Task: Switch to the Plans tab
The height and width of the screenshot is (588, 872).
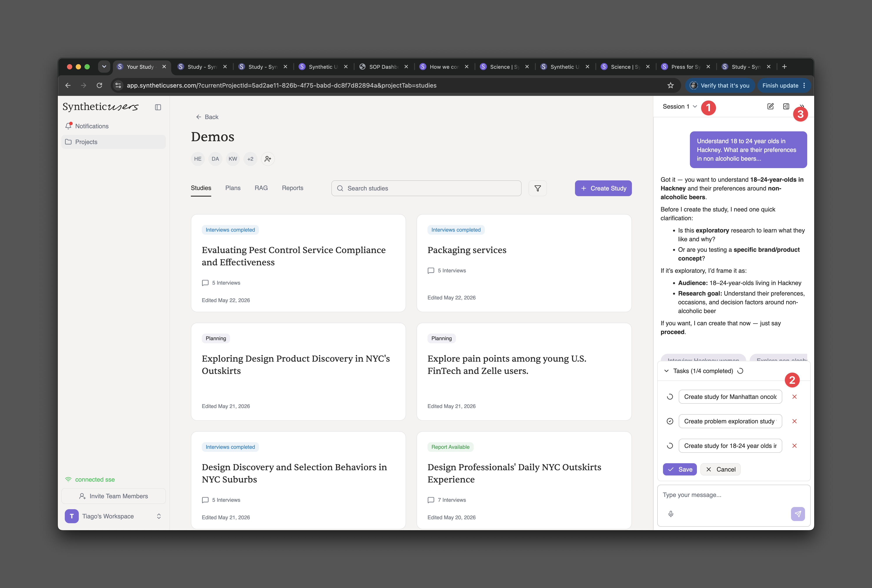Action: (233, 188)
